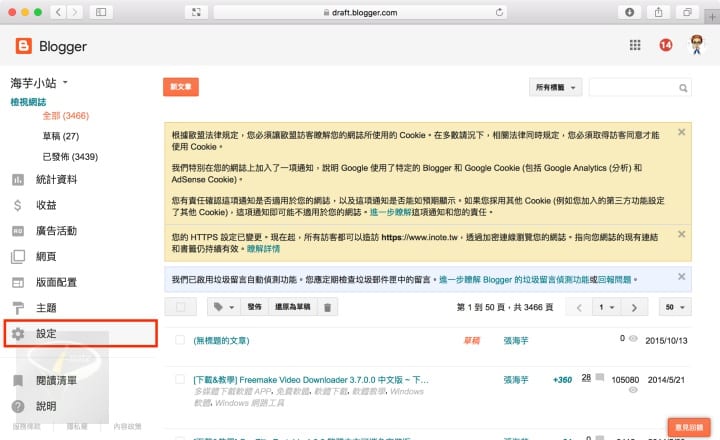This screenshot has width=720, height=440.
Task: Click the 檢視網誌 link
Action: 29,102
